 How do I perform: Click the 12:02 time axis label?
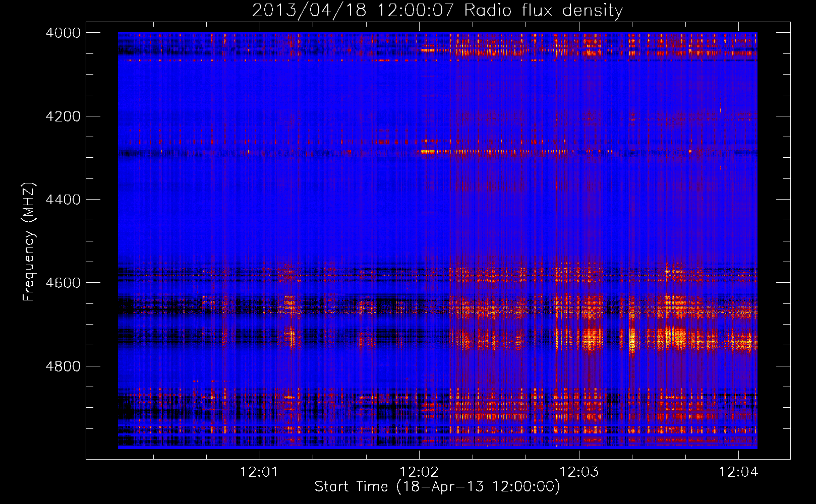click(x=419, y=472)
